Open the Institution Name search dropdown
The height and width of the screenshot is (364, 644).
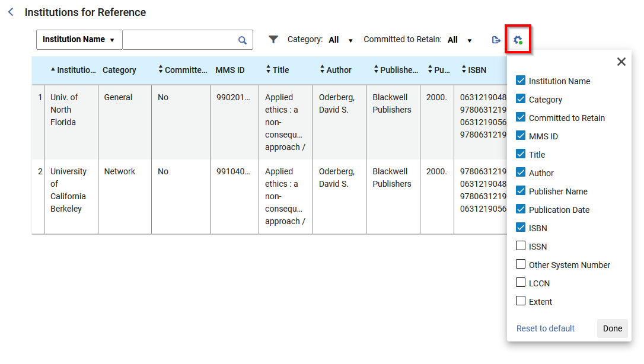point(79,40)
